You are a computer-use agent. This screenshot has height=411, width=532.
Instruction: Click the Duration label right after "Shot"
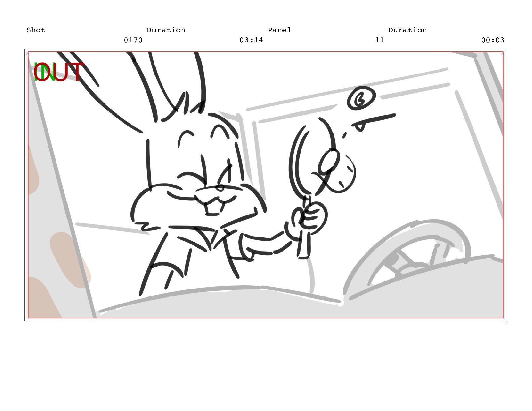(x=166, y=30)
